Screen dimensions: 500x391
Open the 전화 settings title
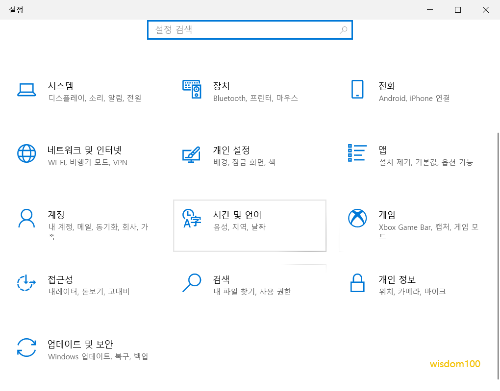coord(387,86)
